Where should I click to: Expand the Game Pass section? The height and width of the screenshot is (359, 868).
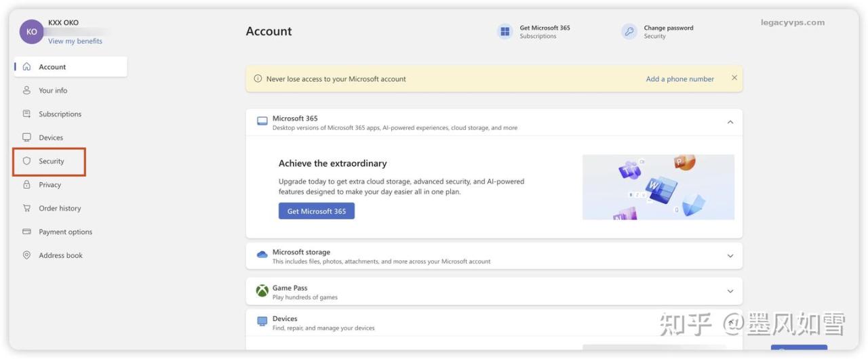pos(730,291)
